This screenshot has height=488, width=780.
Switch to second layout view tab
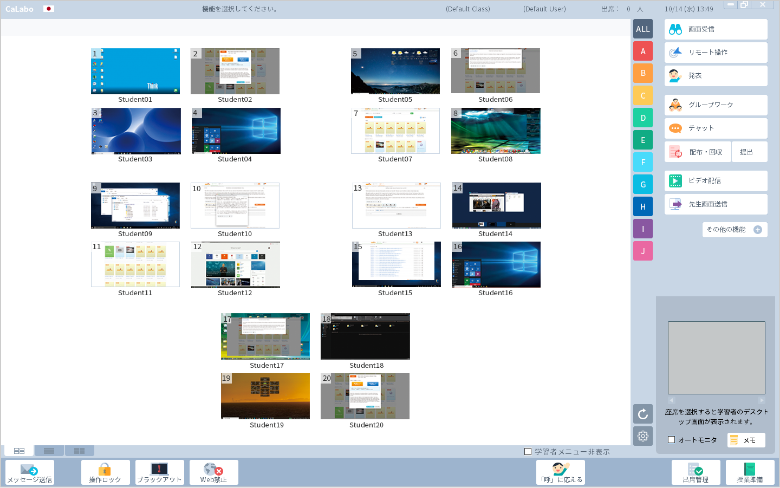(x=49, y=451)
